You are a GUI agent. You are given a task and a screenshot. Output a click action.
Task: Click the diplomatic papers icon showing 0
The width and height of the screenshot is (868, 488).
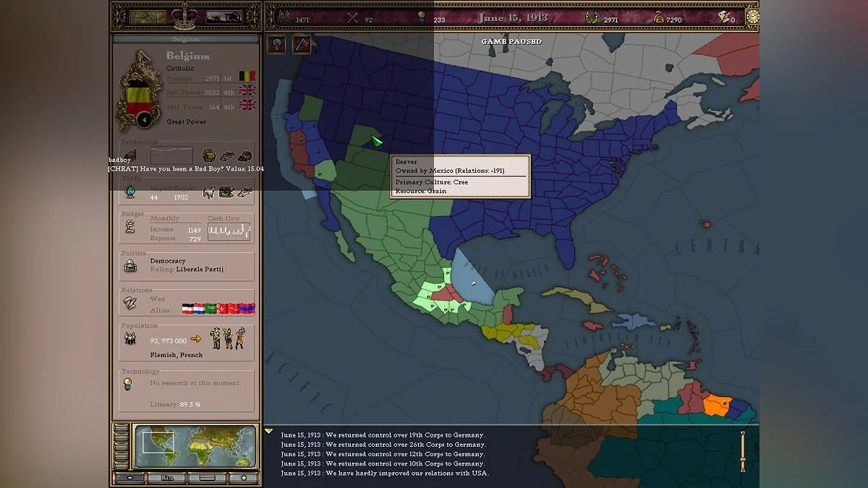tap(723, 17)
